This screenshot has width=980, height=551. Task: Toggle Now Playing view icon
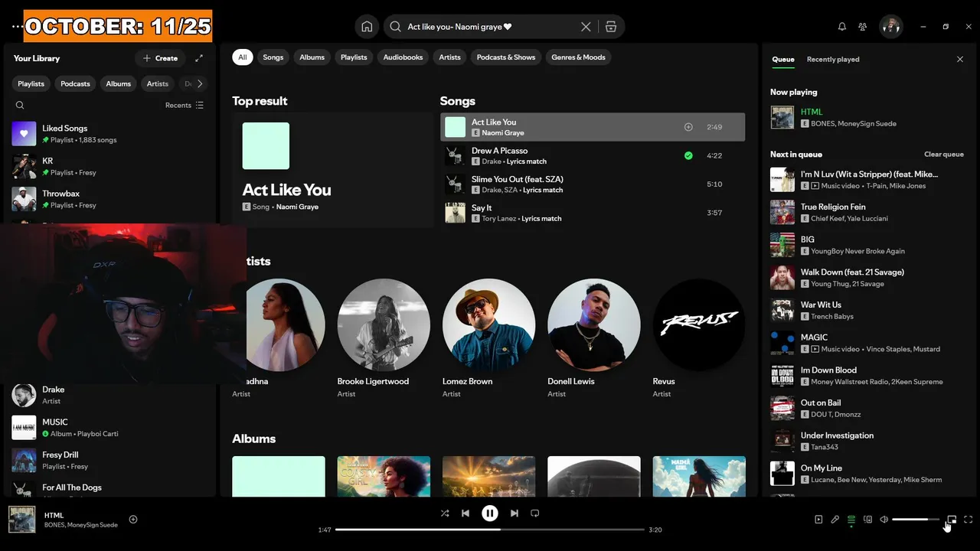coord(818,520)
